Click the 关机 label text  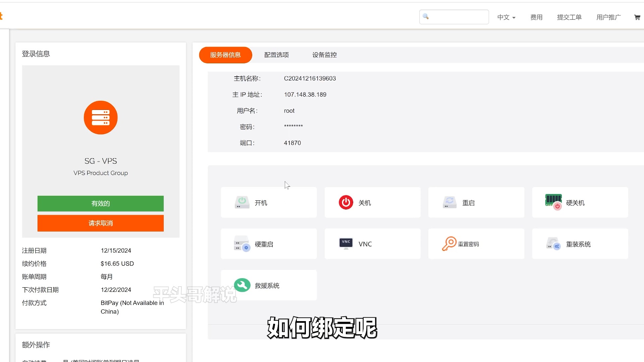365,203
